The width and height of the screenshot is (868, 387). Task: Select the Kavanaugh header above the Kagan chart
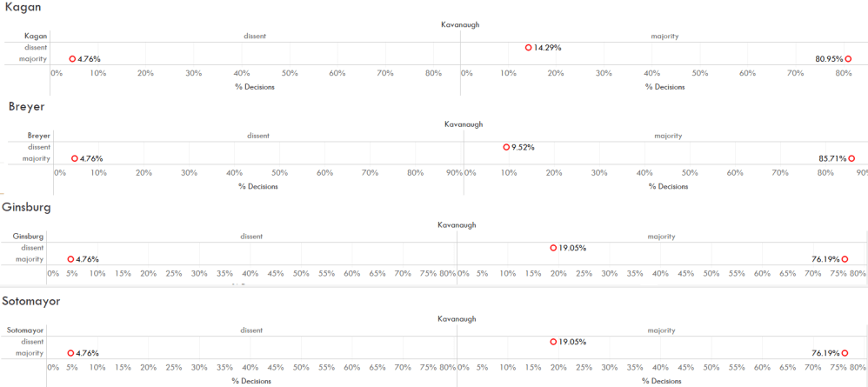pyautogui.click(x=460, y=24)
